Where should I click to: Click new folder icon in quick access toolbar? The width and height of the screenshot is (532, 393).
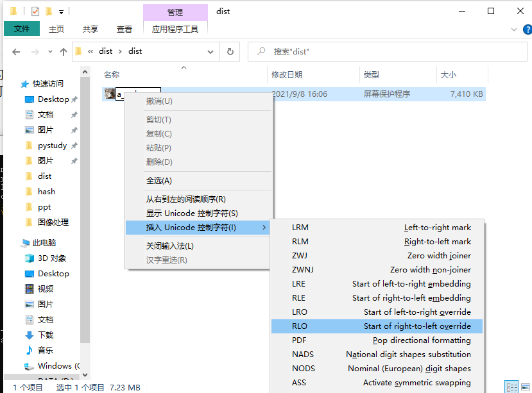pyautogui.click(x=49, y=12)
